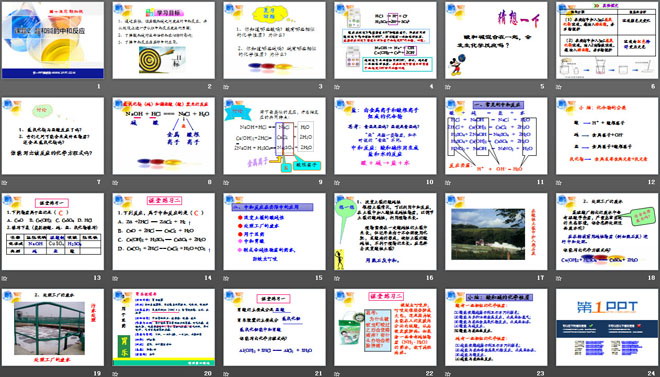
Task: Select slide 24 showing the 第1PPT logo
Action: [x=607, y=327]
